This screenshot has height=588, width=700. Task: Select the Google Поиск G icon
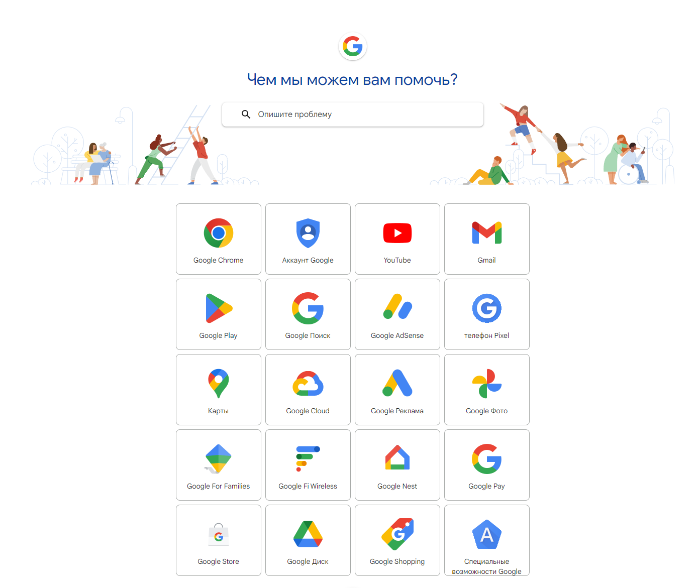pyautogui.click(x=308, y=308)
